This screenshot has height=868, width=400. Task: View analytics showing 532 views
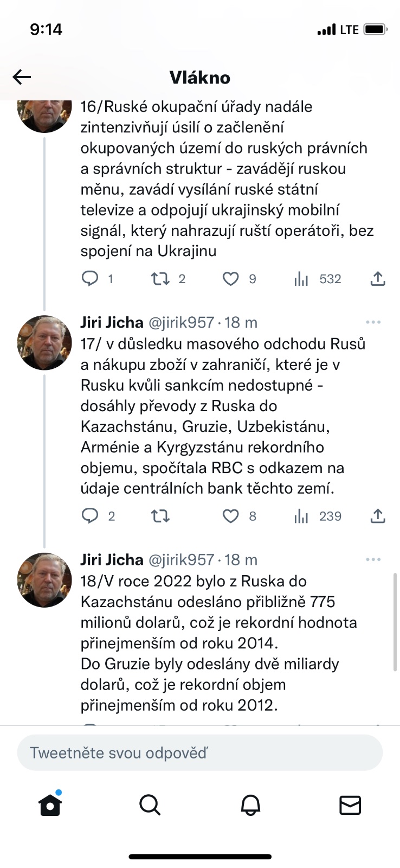point(301,279)
